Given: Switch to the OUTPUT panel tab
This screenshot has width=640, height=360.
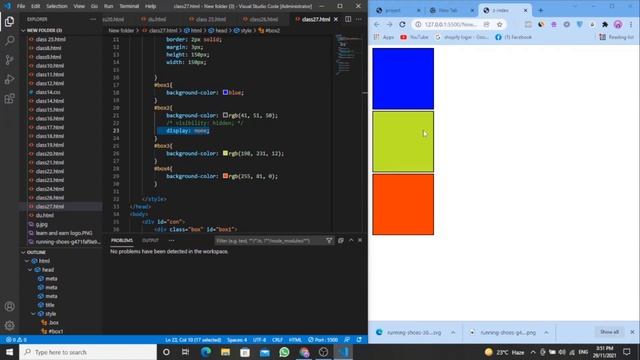Looking at the screenshot, I should (x=150, y=240).
